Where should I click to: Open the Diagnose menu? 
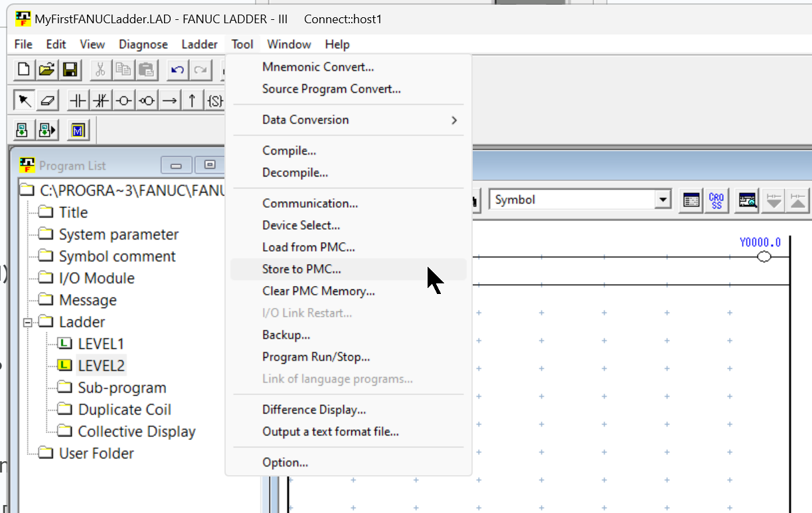(143, 44)
